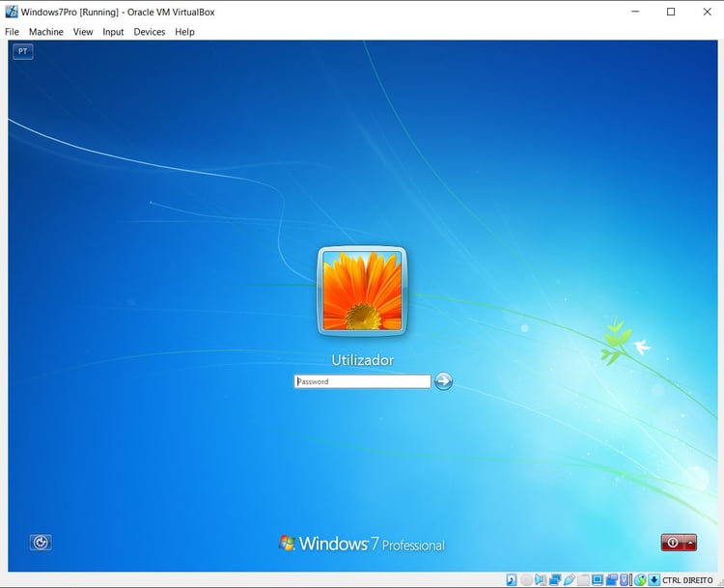
Task: Click the recording status icon
Action: (611, 579)
